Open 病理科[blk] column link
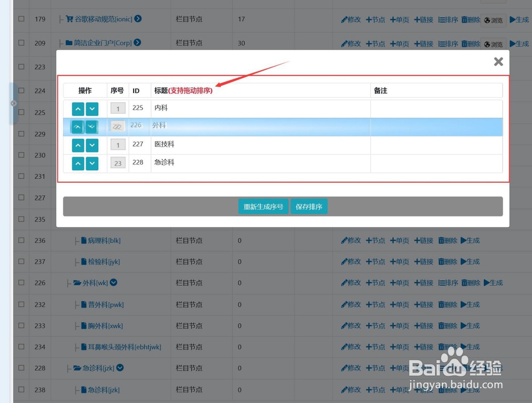Screen dimensions: 532x403 [x=104, y=241]
